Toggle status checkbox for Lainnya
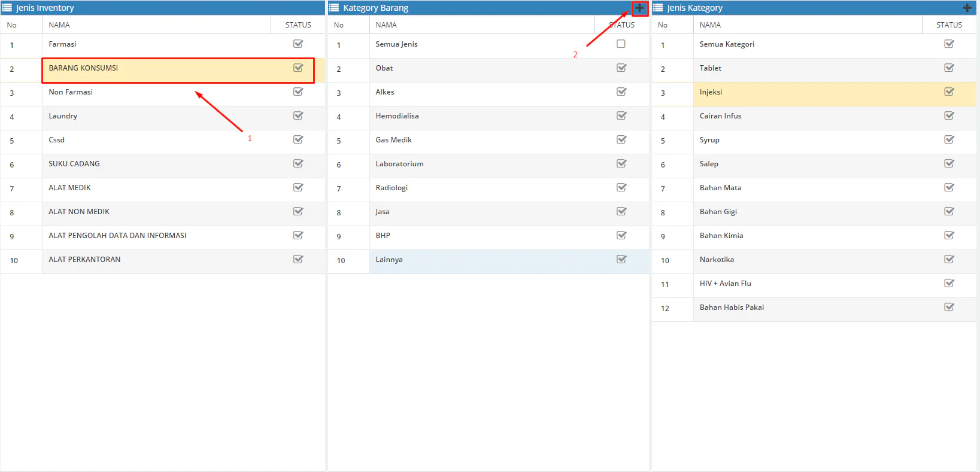Image resolution: width=980 pixels, height=472 pixels. 621,260
